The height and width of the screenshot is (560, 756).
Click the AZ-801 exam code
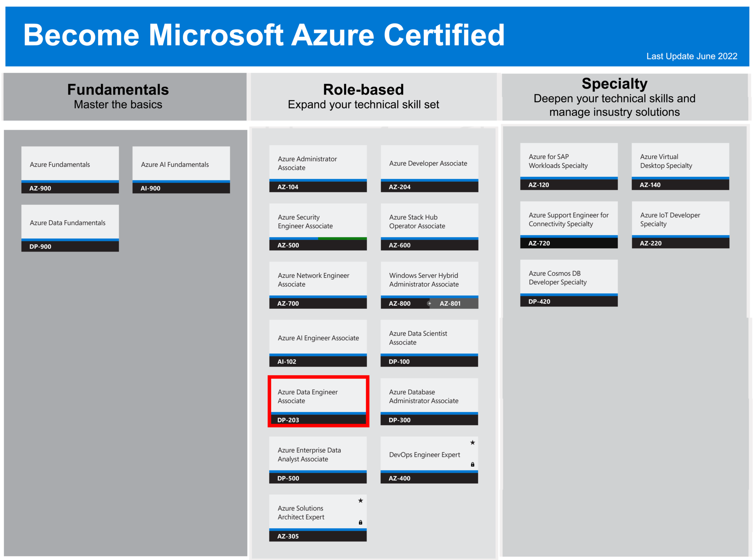[450, 304]
